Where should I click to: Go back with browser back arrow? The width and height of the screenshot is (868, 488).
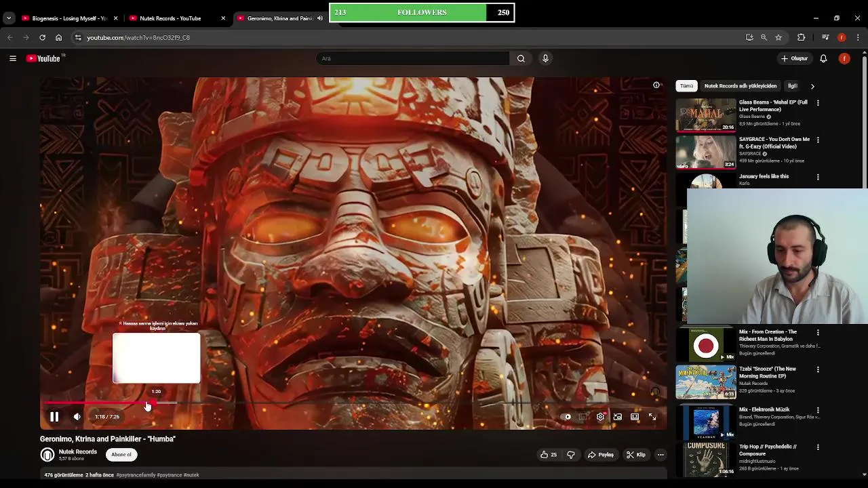[x=9, y=37]
